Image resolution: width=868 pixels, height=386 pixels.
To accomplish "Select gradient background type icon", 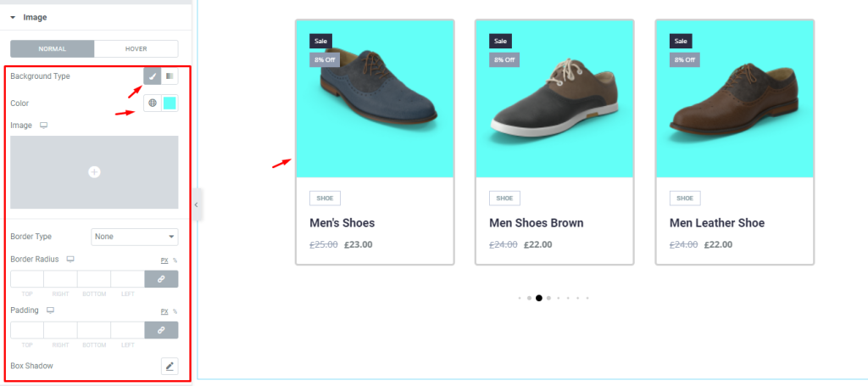I will click(x=170, y=76).
